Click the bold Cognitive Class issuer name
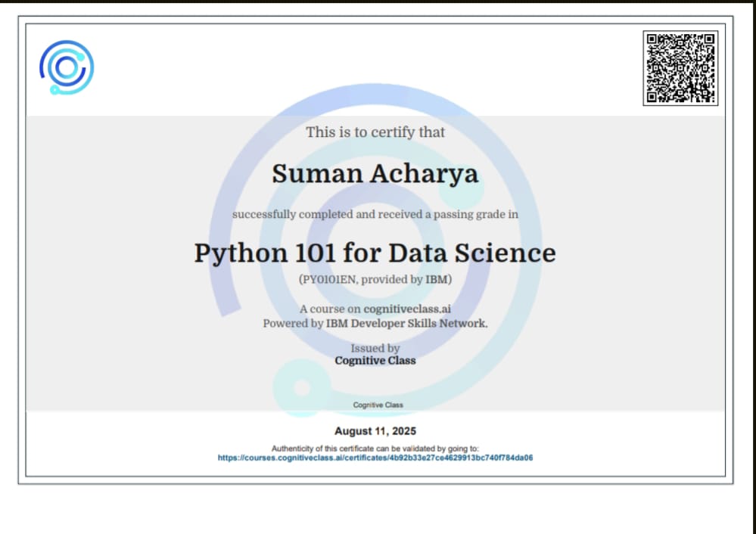 375,361
